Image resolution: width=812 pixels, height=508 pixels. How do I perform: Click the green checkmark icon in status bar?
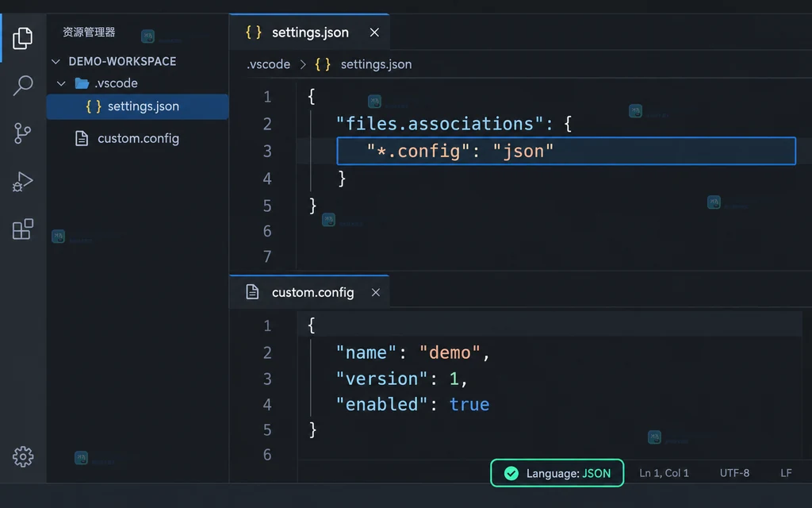pyautogui.click(x=511, y=473)
